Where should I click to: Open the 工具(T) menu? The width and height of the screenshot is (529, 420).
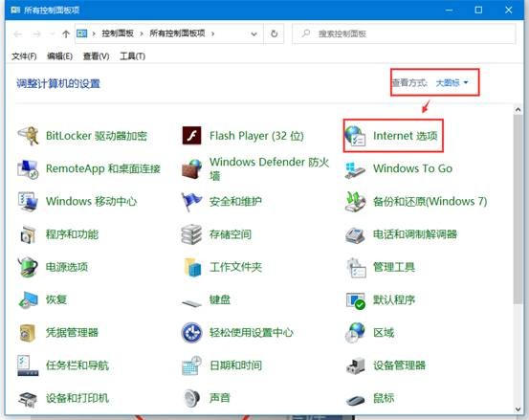(133, 56)
